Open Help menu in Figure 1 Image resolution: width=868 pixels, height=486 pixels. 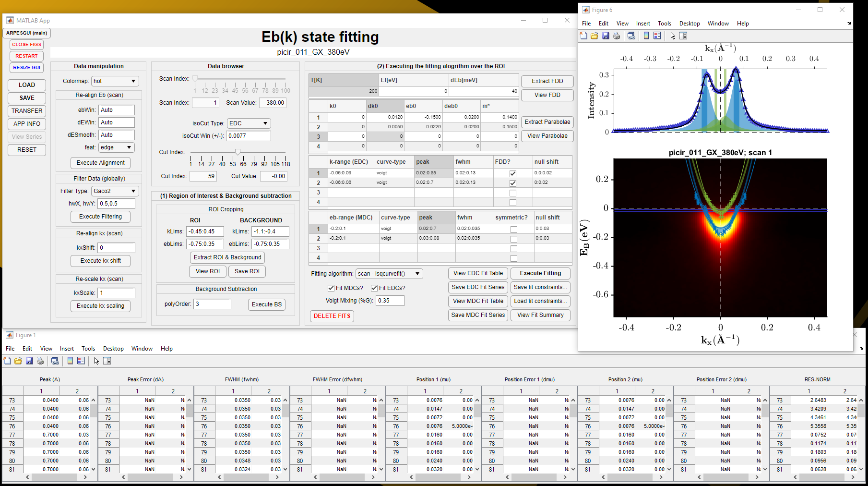166,349
